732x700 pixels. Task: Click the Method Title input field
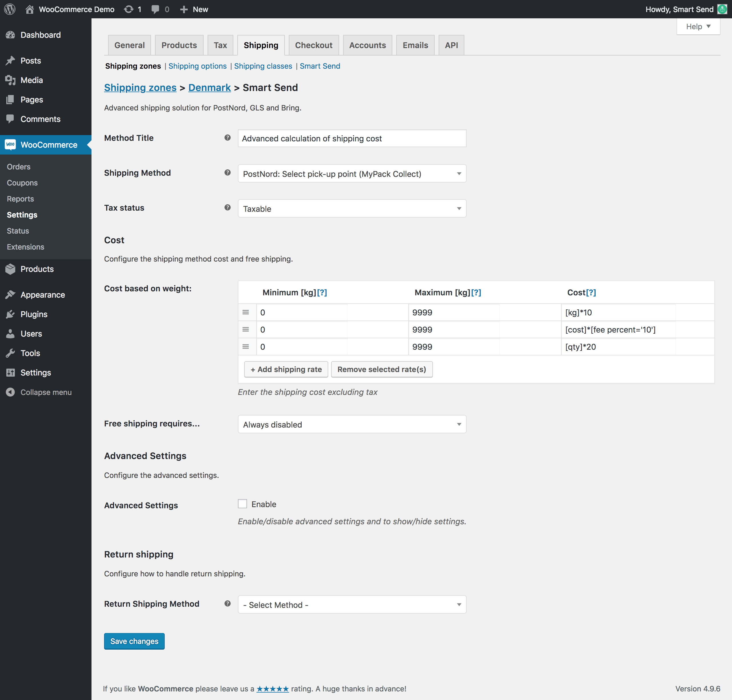352,139
